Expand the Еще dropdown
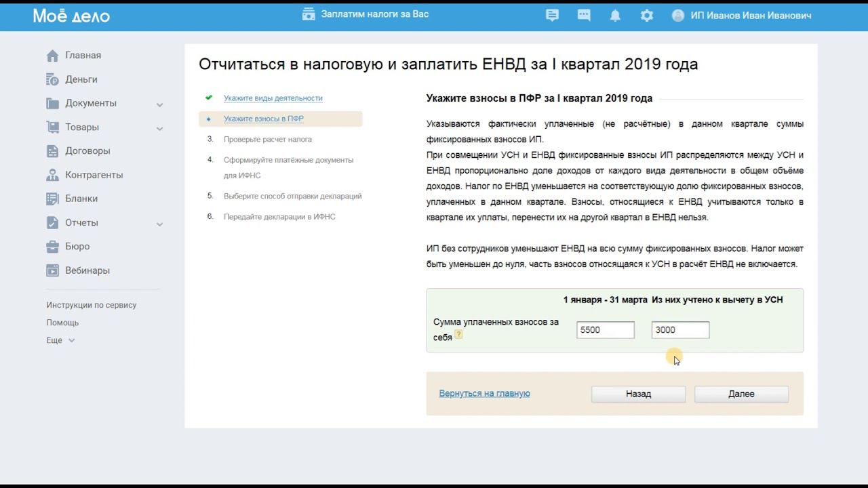Viewport: 868px width, 488px height. click(60, 340)
